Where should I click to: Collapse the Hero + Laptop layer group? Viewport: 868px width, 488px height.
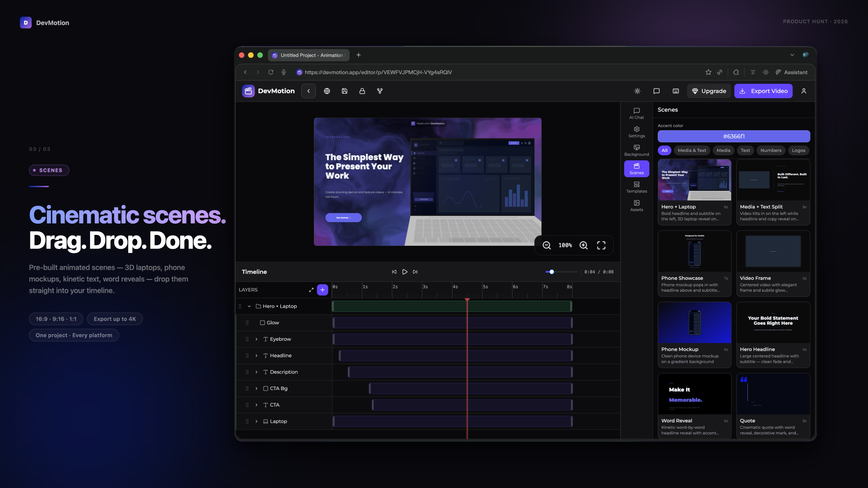pyautogui.click(x=249, y=306)
